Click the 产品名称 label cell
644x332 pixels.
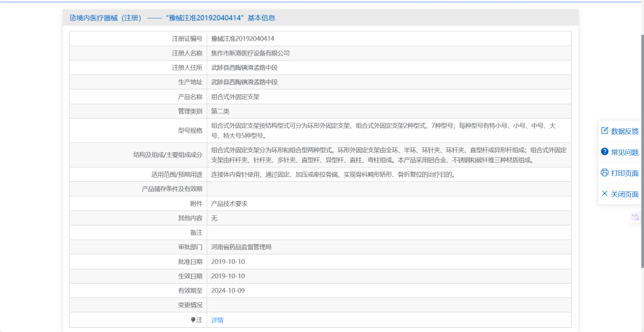click(138, 97)
